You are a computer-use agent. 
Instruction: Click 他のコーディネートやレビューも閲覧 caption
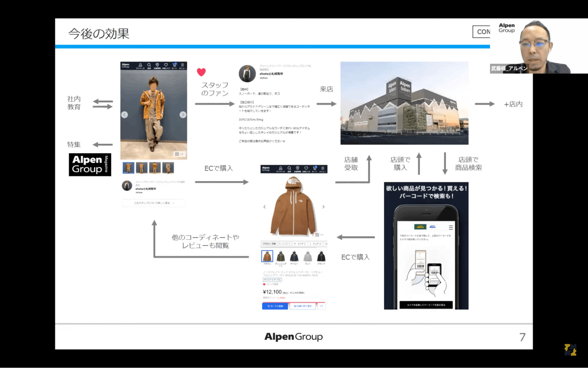(205, 241)
